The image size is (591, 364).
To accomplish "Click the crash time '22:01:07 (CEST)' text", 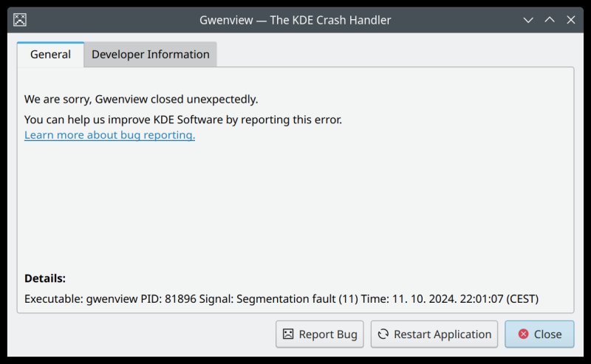I will [490, 299].
